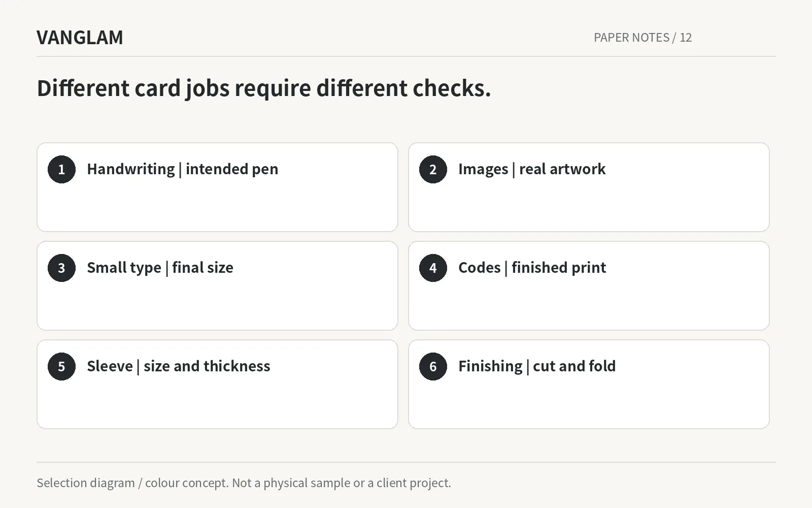Click the VANGLAM brand title
The height and width of the screenshot is (508, 812).
pos(80,38)
